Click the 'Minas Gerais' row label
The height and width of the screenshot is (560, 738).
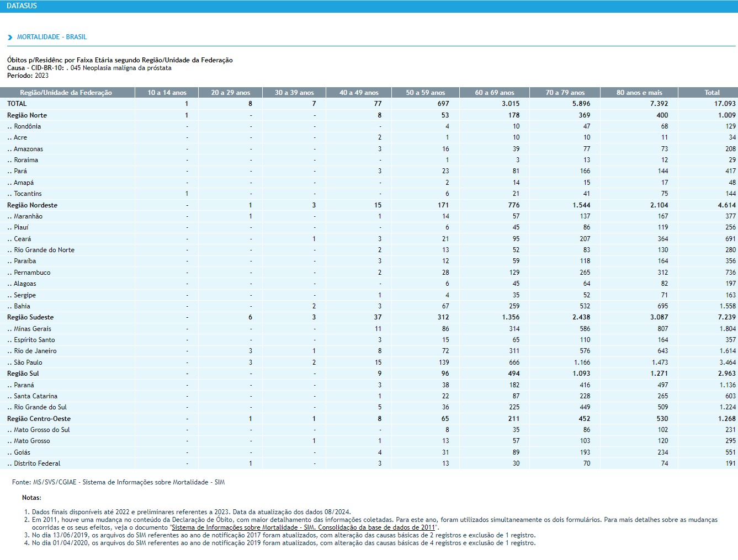click(x=32, y=329)
